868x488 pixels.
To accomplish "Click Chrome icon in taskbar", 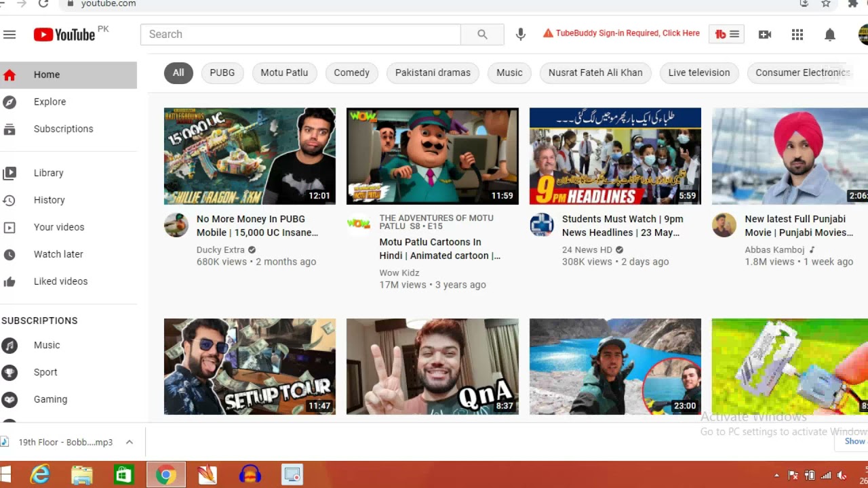I will coord(165,474).
